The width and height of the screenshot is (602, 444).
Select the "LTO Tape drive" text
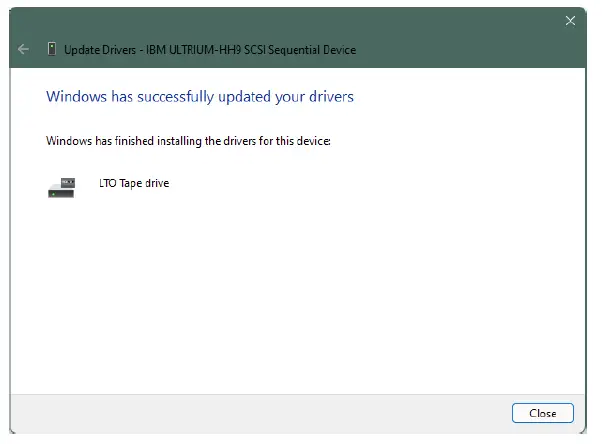click(x=134, y=183)
